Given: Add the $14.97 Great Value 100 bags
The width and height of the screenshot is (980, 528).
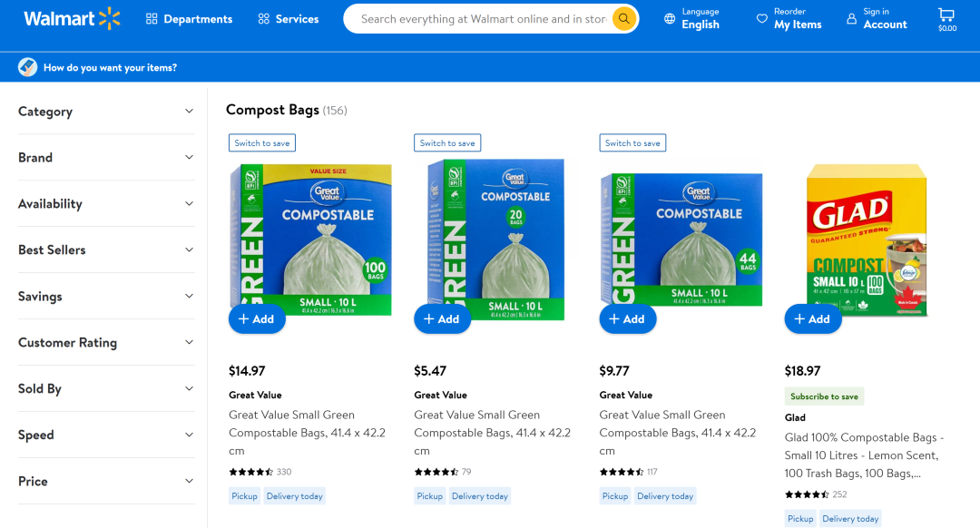Looking at the screenshot, I should [257, 319].
